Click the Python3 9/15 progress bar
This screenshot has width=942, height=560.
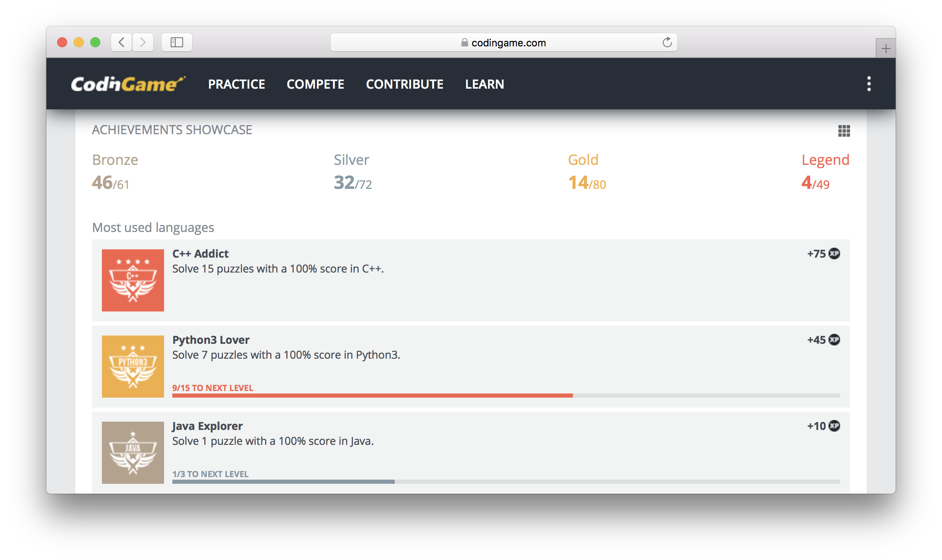[506, 396]
